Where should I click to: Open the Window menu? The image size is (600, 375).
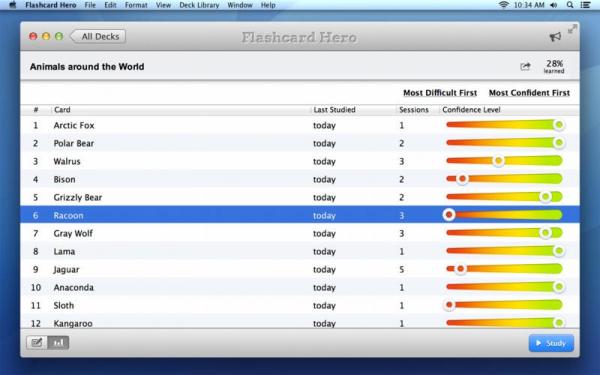(240, 5)
